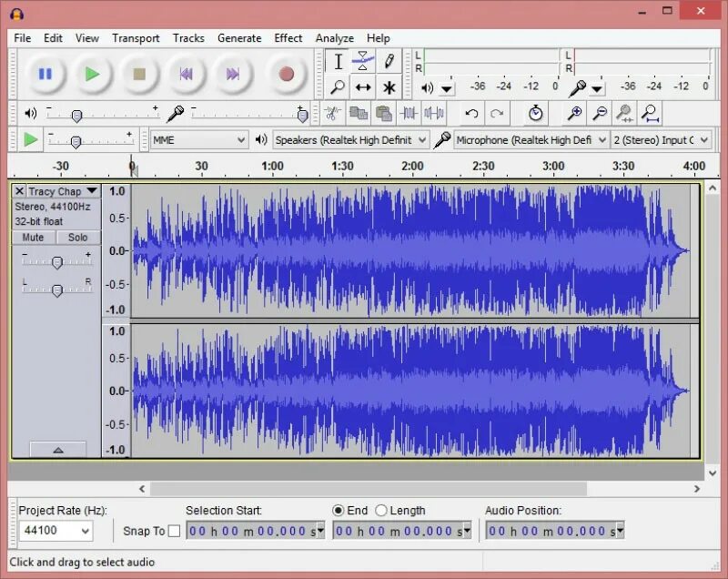Click the Redo arrow icon
This screenshot has height=579, width=728.
pyautogui.click(x=497, y=113)
